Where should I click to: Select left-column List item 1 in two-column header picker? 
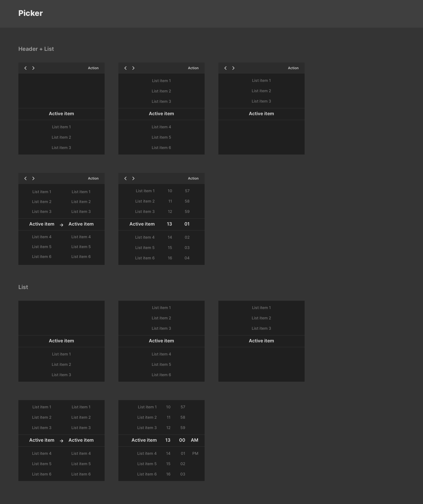[x=42, y=192]
